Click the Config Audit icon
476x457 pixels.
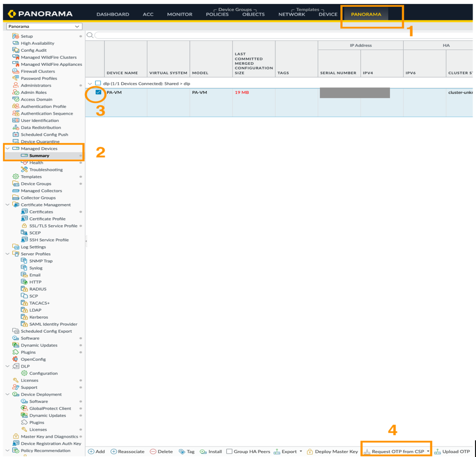click(15, 50)
